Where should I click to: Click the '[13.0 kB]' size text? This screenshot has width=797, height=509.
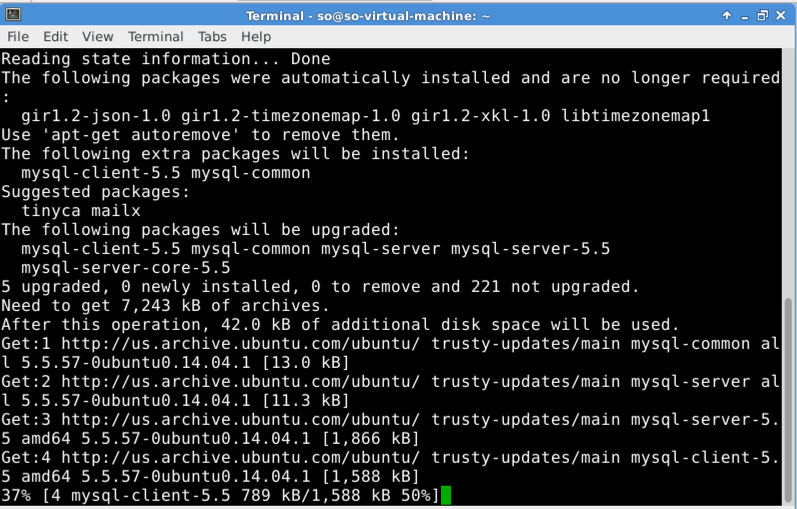pos(305,363)
